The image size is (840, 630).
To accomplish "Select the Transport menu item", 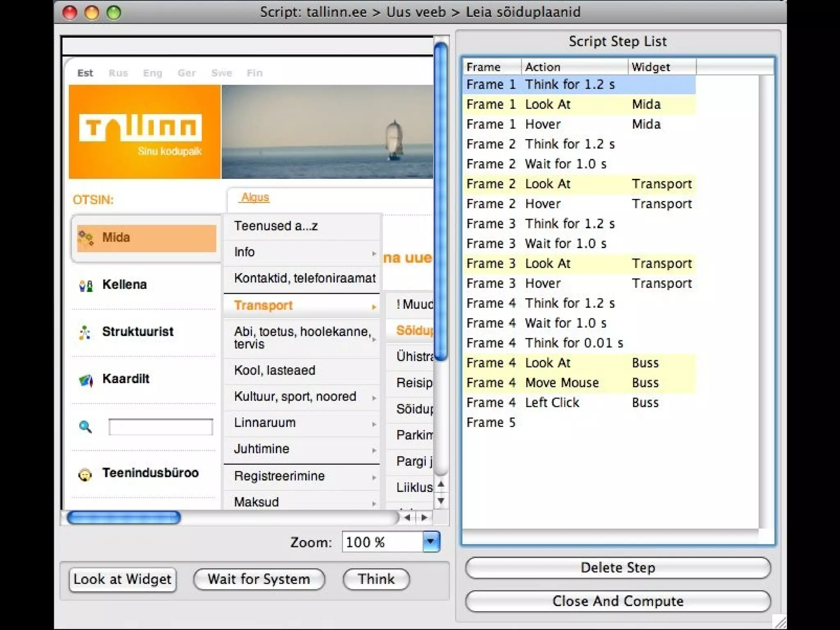I will [263, 306].
